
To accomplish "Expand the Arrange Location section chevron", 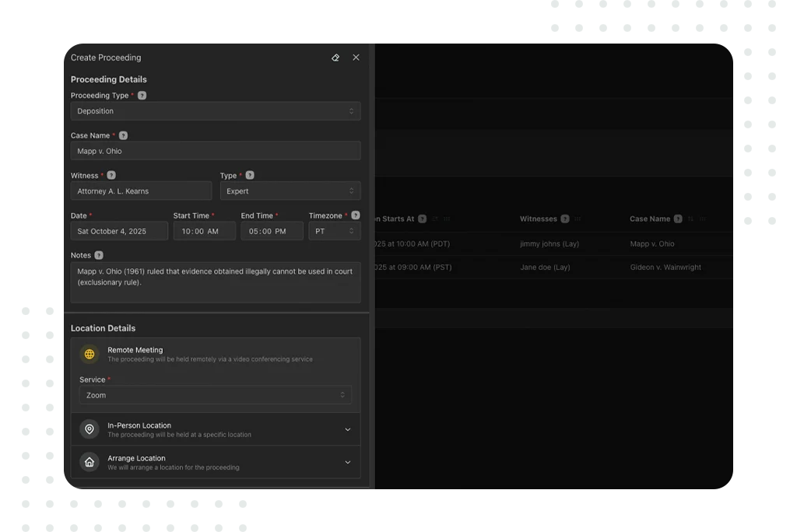I will (348, 462).
